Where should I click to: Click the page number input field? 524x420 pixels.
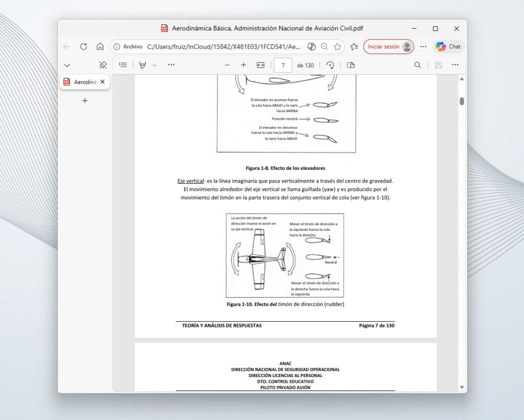(x=283, y=65)
